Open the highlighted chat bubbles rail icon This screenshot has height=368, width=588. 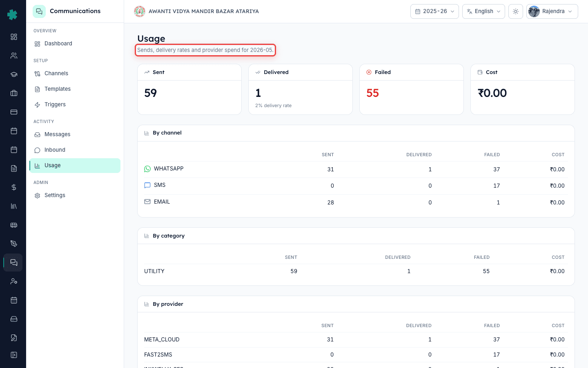point(13,263)
